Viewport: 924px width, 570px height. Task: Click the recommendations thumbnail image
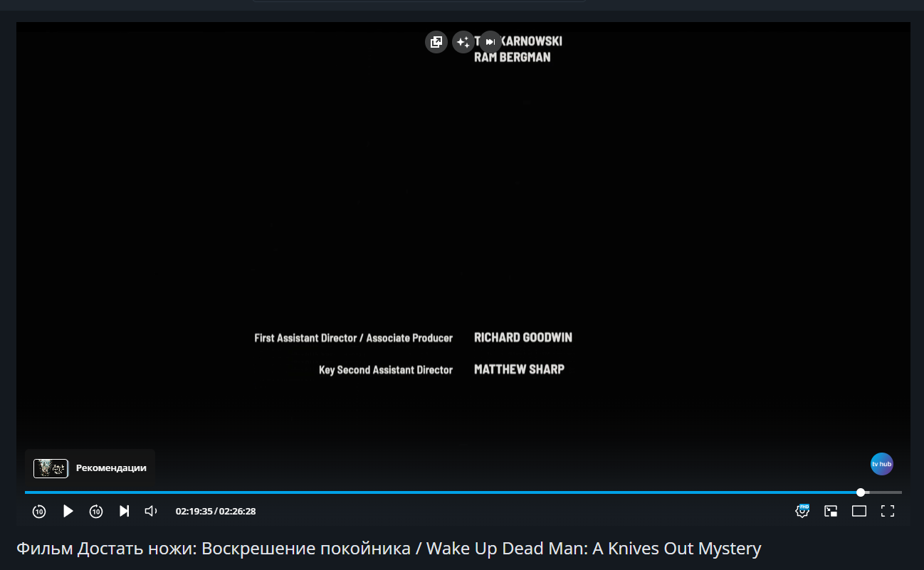pos(51,468)
